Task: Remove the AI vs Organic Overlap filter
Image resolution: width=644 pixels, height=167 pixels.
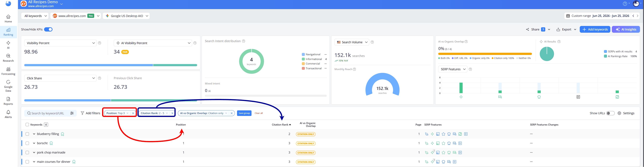Action: coord(231,113)
